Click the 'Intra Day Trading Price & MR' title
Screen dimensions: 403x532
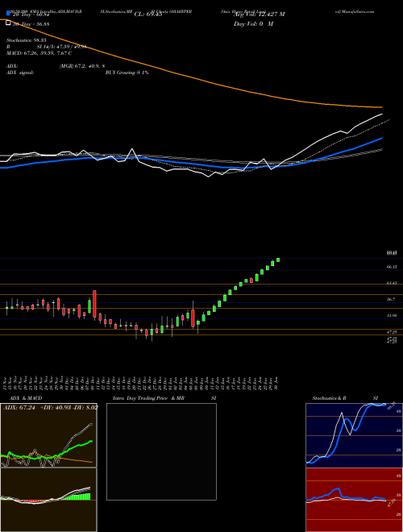pos(148,398)
